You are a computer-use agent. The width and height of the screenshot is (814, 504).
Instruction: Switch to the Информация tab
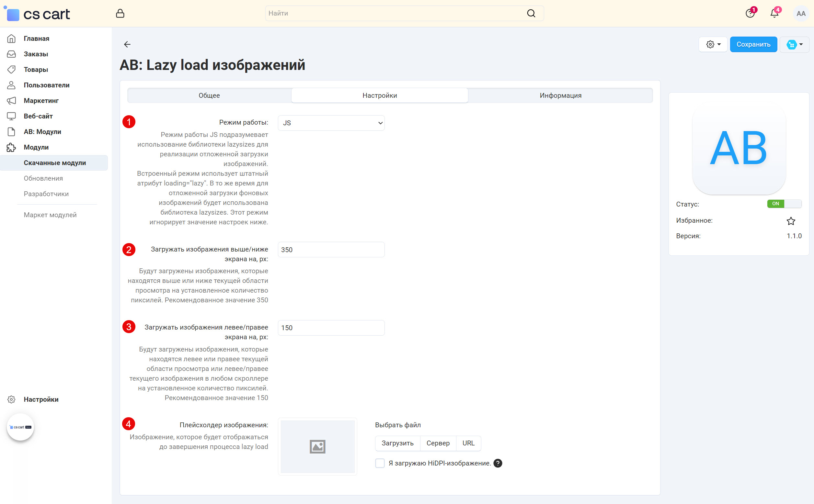click(x=560, y=95)
